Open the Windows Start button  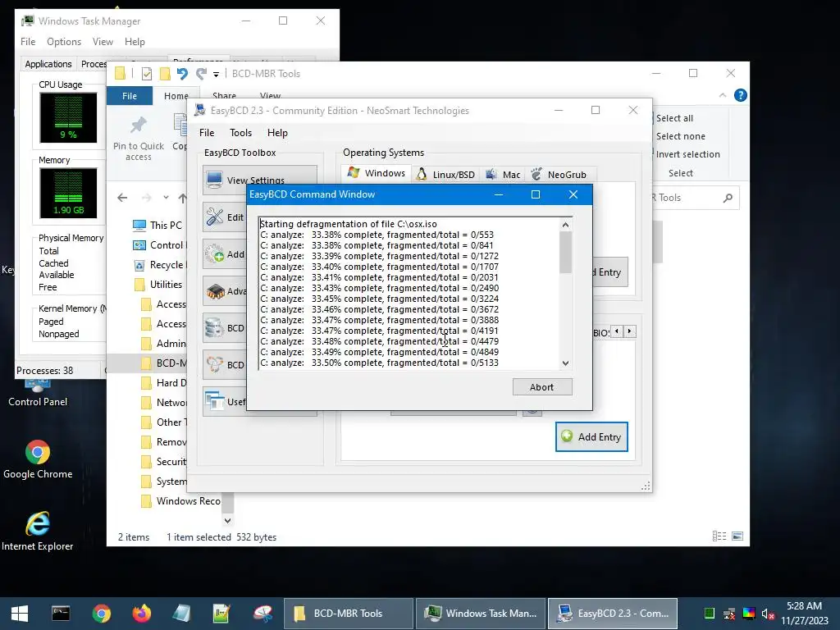[20, 614]
